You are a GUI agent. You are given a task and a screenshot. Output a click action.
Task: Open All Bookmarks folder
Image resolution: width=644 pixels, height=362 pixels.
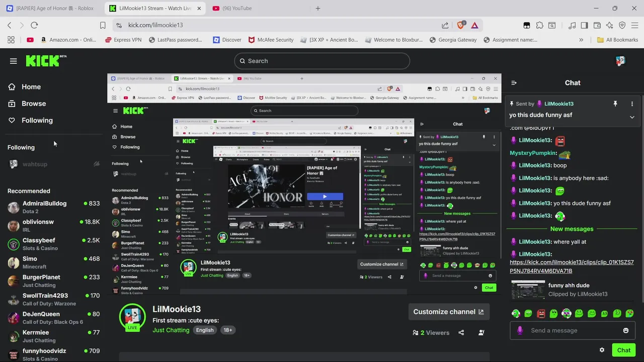click(x=617, y=40)
